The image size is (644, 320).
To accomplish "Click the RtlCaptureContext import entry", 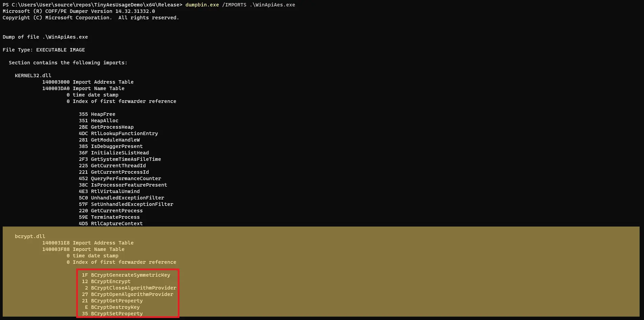I will (111, 223).
